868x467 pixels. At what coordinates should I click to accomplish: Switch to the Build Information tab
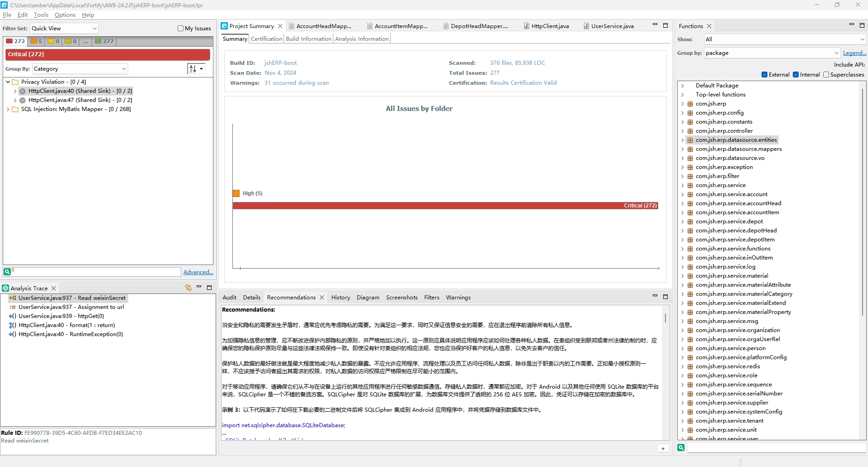(309, 39)
